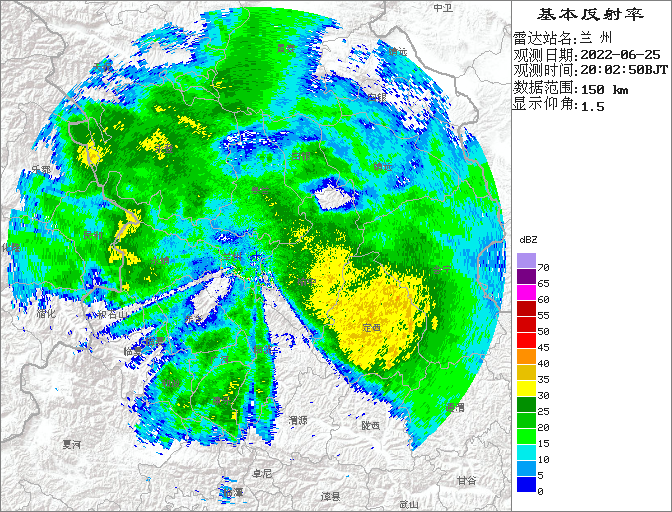
Task: Click the 定西 city label on map
Action: 372,327
